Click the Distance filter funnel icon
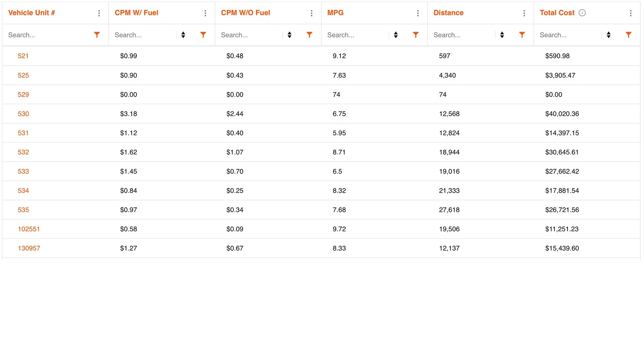This screenshot has width=644, height=362. (522, 35)
